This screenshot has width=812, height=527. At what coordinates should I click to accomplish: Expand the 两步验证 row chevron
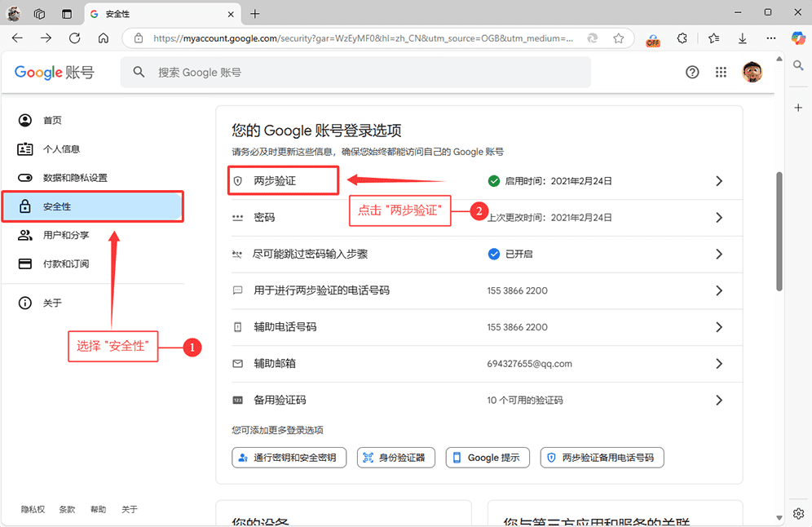coord(719,181)
